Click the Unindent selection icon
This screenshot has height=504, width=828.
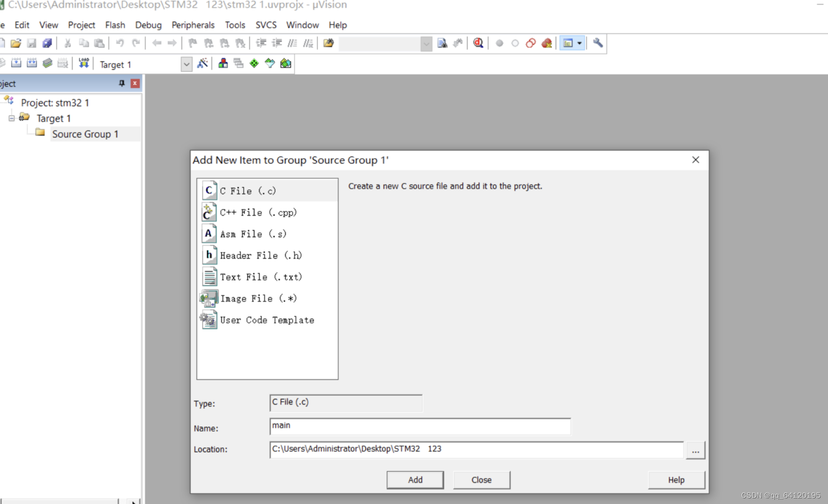coord(277,43)
